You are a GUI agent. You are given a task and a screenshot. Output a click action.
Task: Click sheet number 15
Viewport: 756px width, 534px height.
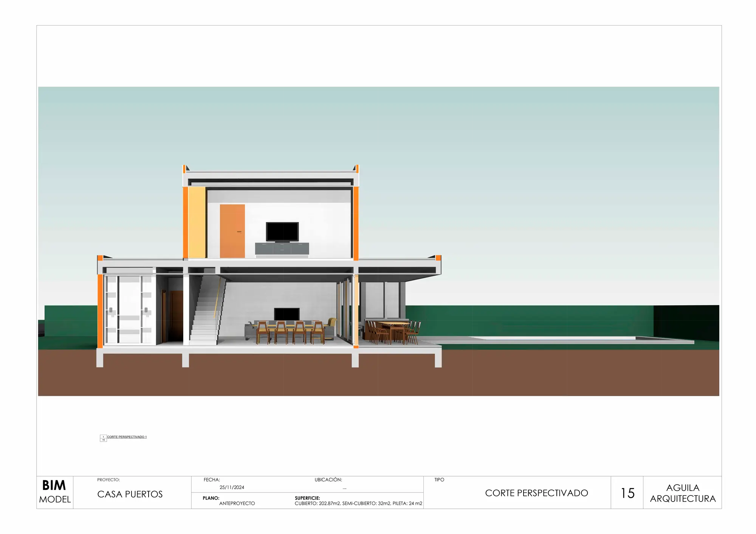(x=627, y=493)
